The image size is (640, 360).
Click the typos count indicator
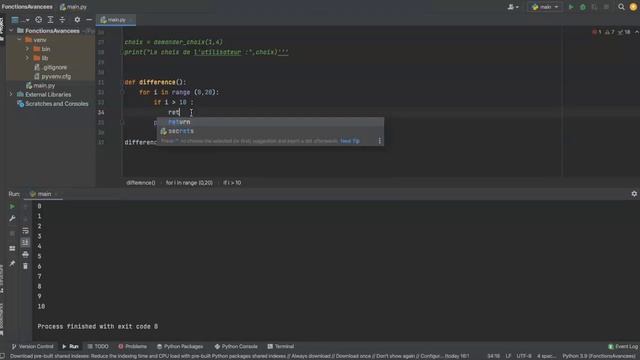point(624,32)
